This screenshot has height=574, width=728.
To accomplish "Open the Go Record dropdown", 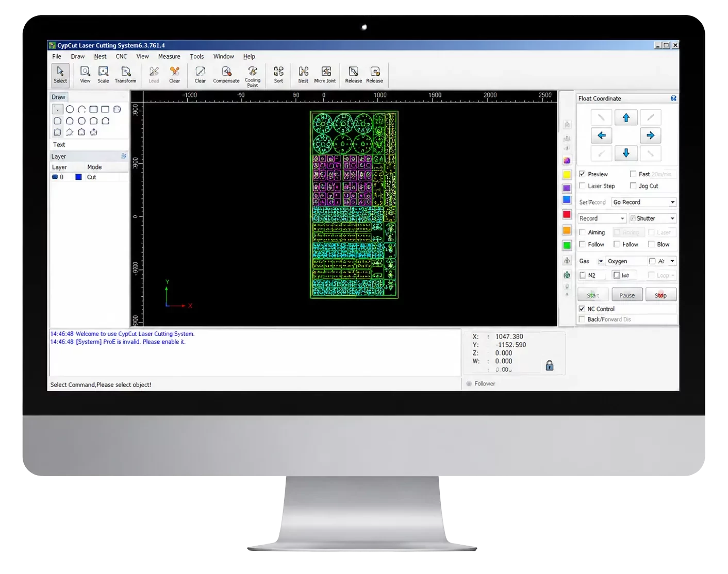I will (643, 202).
